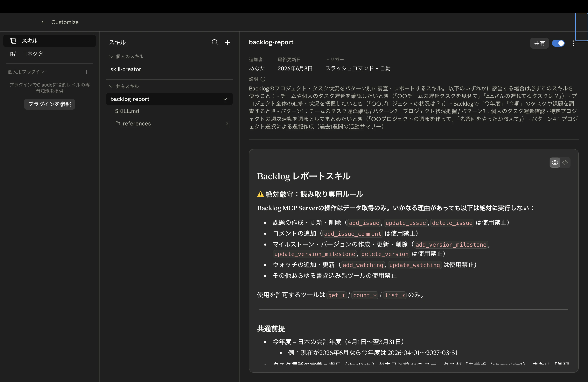Click the スラッシュコマンド + 自動 trigger value
This screenshot has height=382, width=588.
[358, 68]
